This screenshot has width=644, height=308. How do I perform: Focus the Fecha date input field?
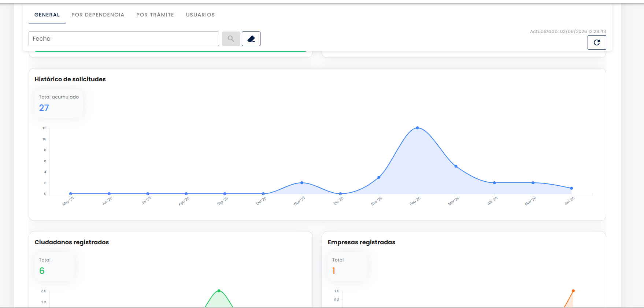[x=124, y=39]
